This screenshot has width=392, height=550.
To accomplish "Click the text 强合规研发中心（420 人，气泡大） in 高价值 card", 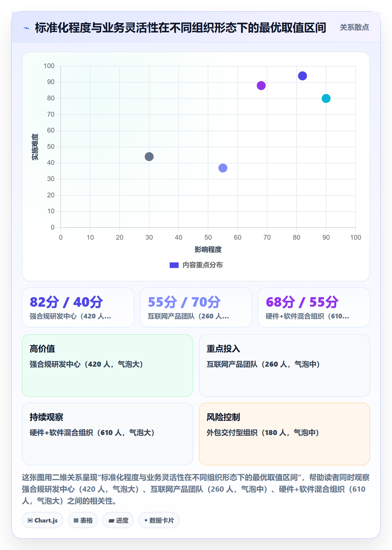I will click(x=86, y=364).
